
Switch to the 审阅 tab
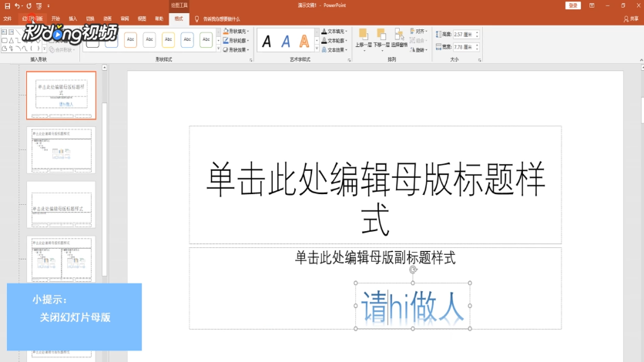pos(125,19)
